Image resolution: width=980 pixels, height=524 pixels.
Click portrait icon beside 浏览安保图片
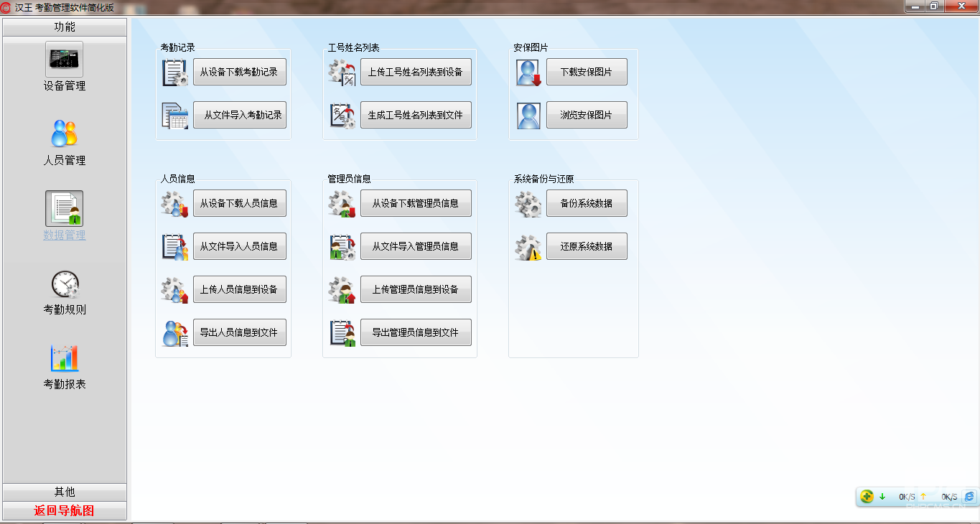tap(529, 116)
